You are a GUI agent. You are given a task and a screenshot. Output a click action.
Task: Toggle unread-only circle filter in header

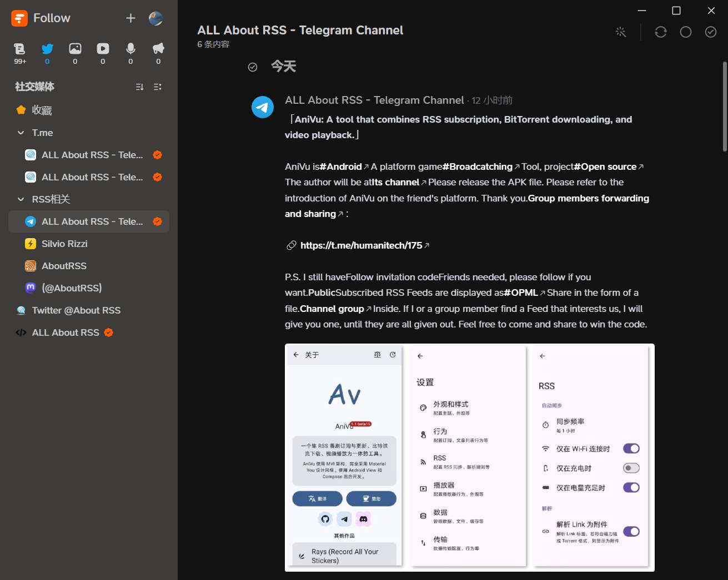686,32
